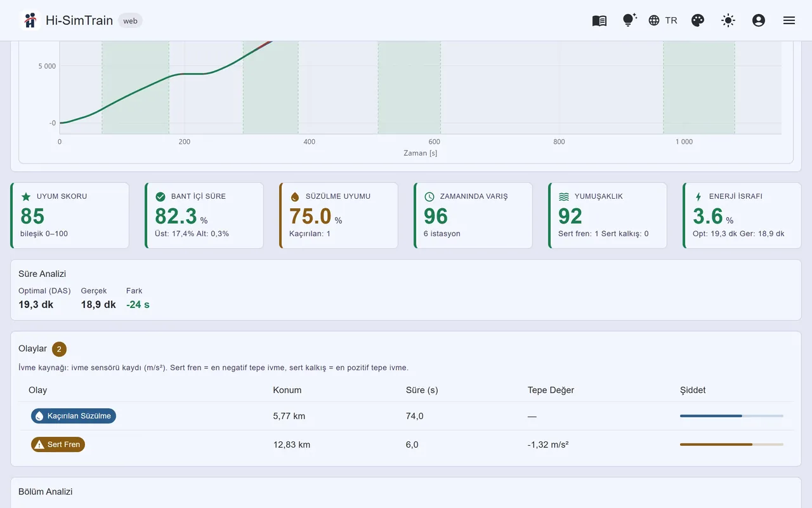This screenshot has height=508, width=812.
Task: Click the 12,83 km position cell
Action: 292,444
